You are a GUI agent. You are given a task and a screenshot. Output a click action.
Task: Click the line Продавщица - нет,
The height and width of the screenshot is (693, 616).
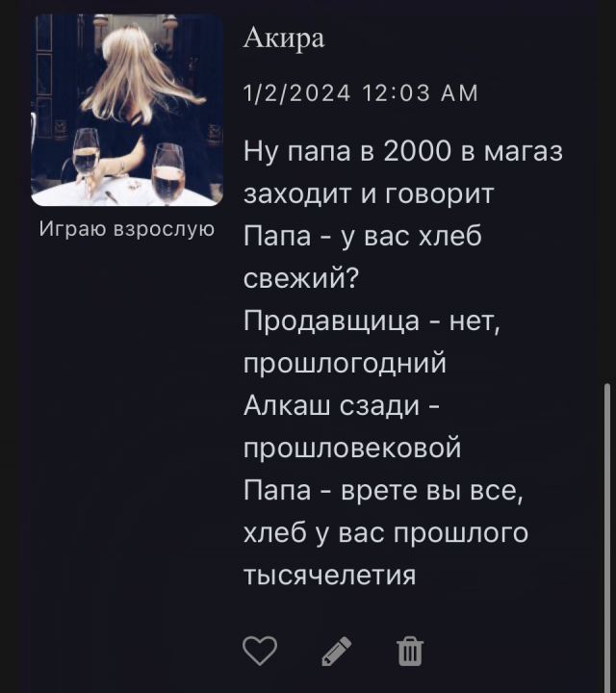(372, 321)
